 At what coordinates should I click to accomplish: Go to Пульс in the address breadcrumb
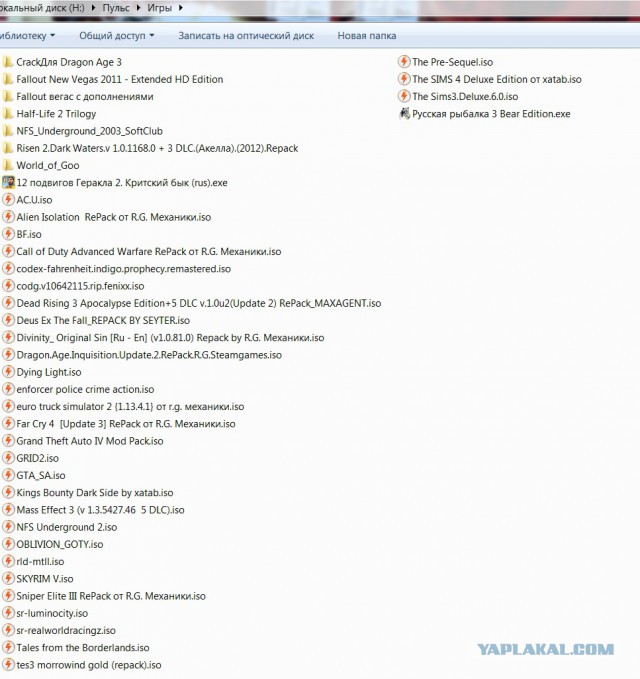[x=116, y=7]
